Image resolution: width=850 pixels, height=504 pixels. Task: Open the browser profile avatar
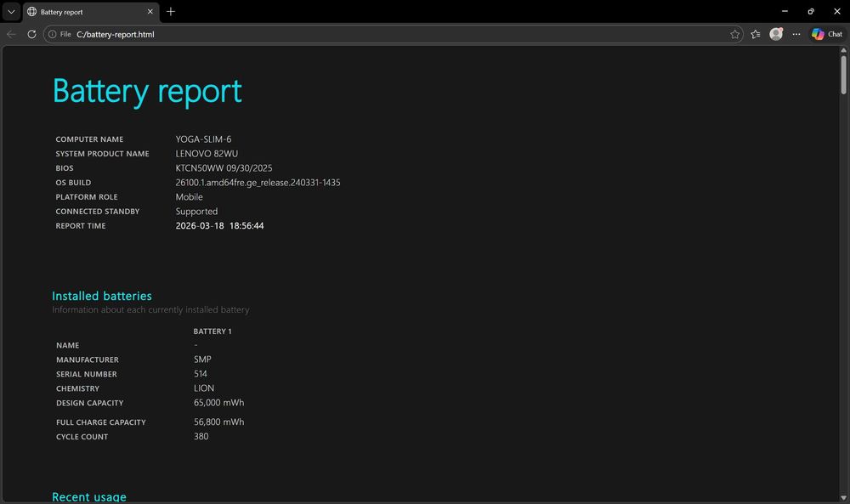(776, 34)
